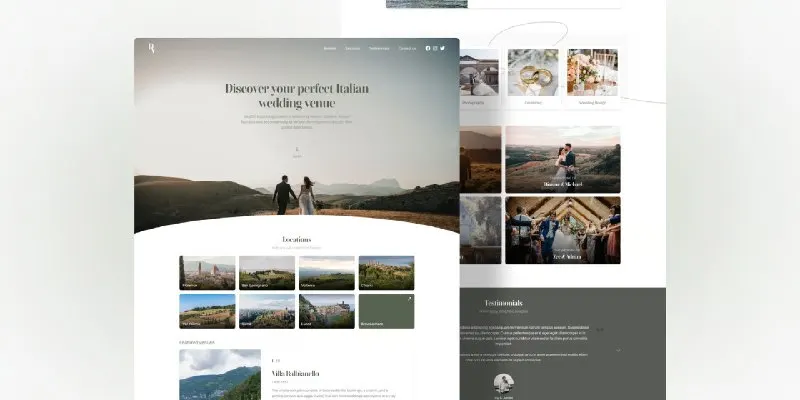This screenshot has width=800, height=400.
Task: Choose the Chianti location card
Action: (x=386, y=273)
